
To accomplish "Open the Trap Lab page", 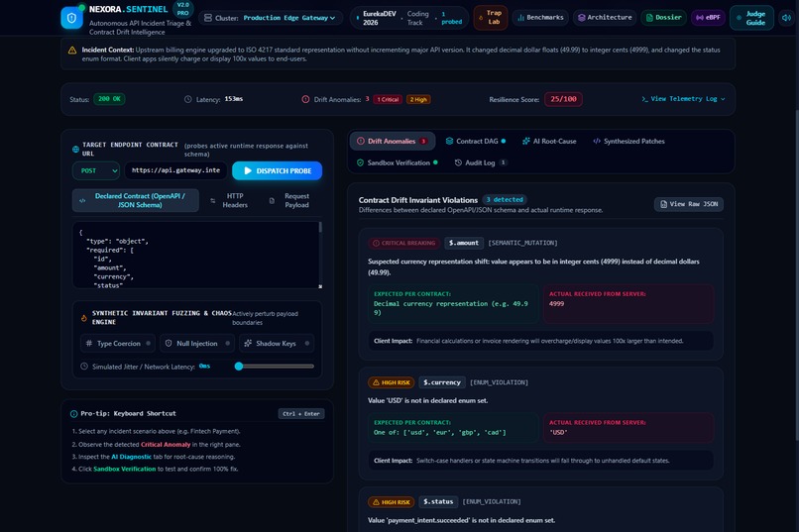I will [x=490, y=18].
